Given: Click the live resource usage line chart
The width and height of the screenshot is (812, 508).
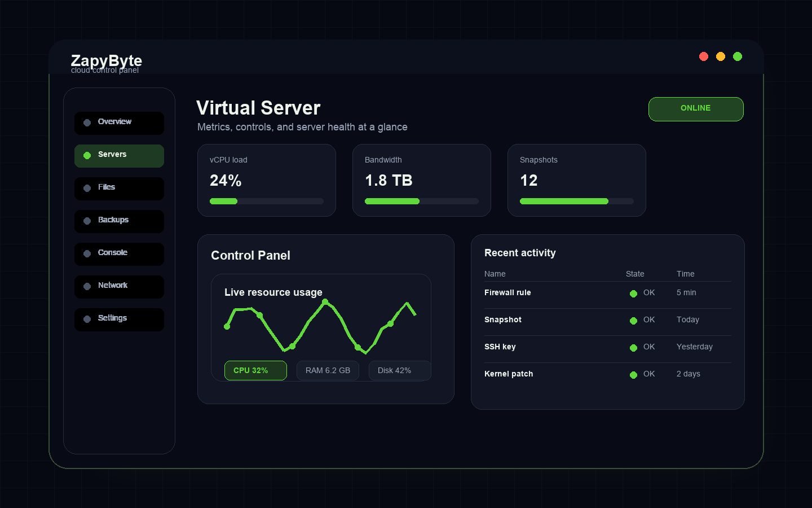Looking at the screenshot, I should [x=321, y=327].
